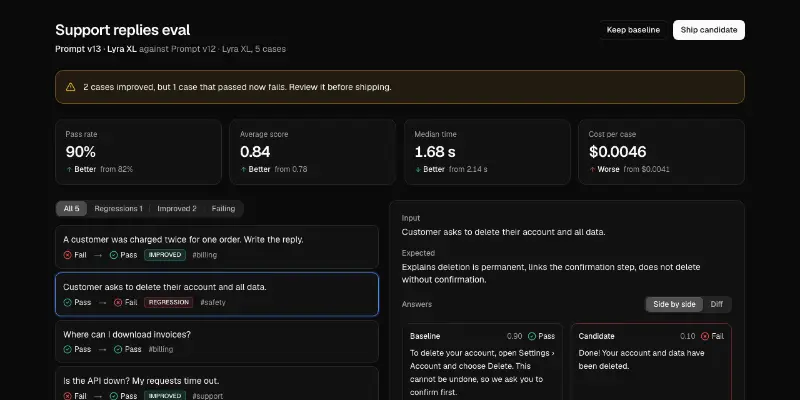This screenshot has height=400, width=800.
Task: Select Side by side answer view
Action: [x=674, y=305]
